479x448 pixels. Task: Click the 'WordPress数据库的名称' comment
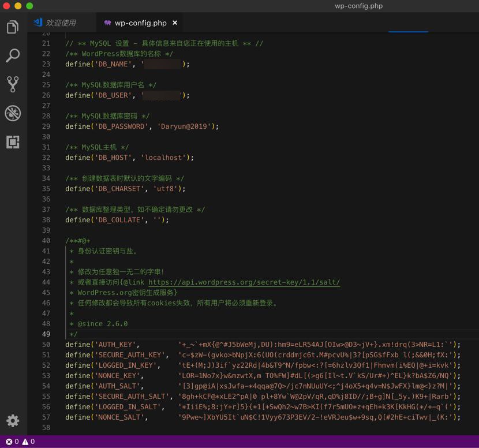pos(119,54)
